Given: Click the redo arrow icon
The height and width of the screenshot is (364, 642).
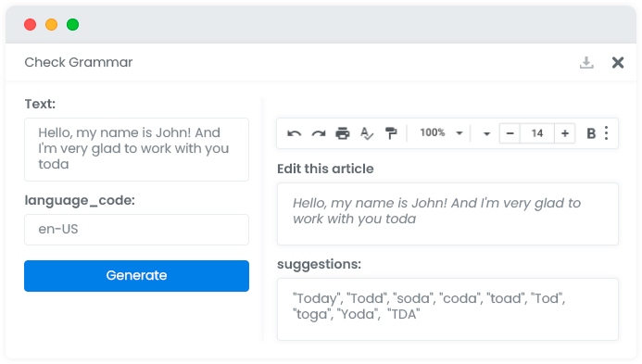Looking at the screenshot, I should (319, 133).
